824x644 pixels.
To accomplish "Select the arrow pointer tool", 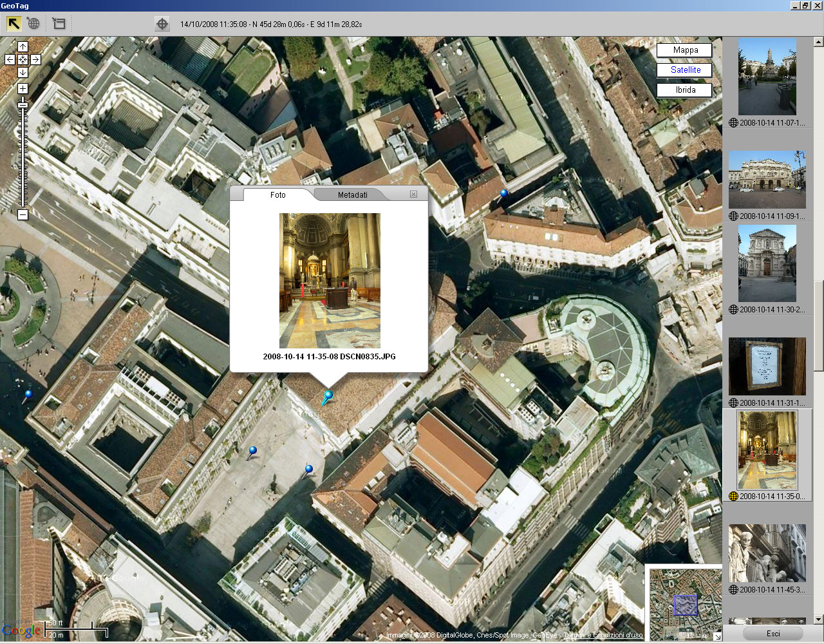I will tap(14, 24).
